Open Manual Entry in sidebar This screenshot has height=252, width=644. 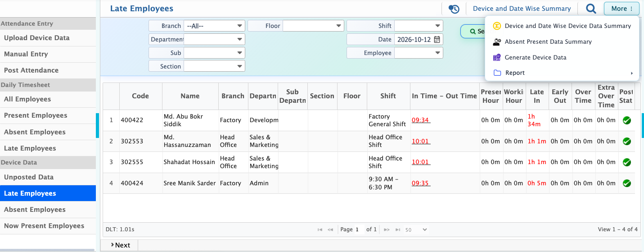point(48,54)
